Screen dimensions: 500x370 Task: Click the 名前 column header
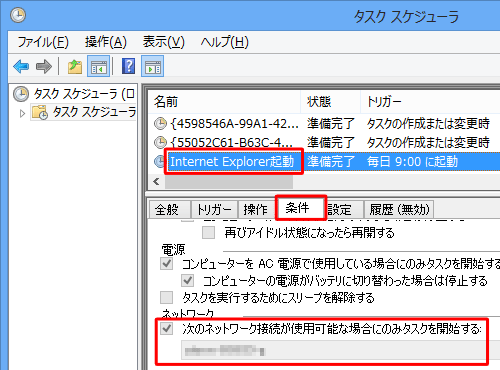click(224, 101)
